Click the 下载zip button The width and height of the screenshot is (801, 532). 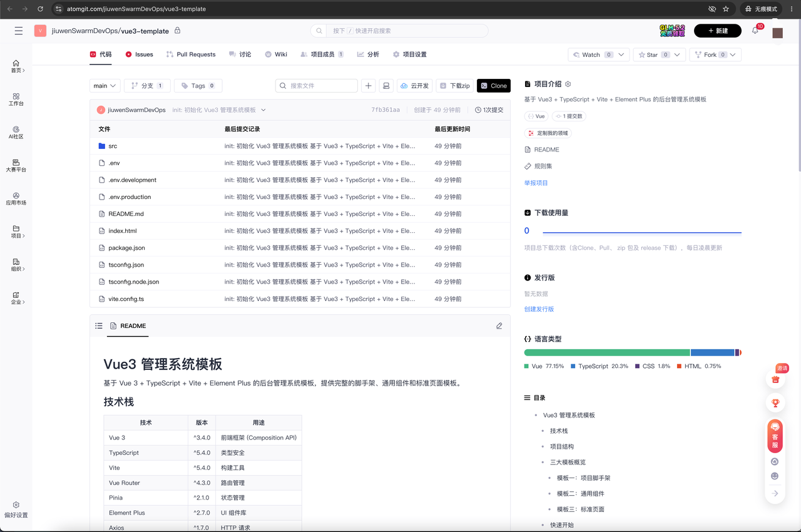tap(454, 86)
